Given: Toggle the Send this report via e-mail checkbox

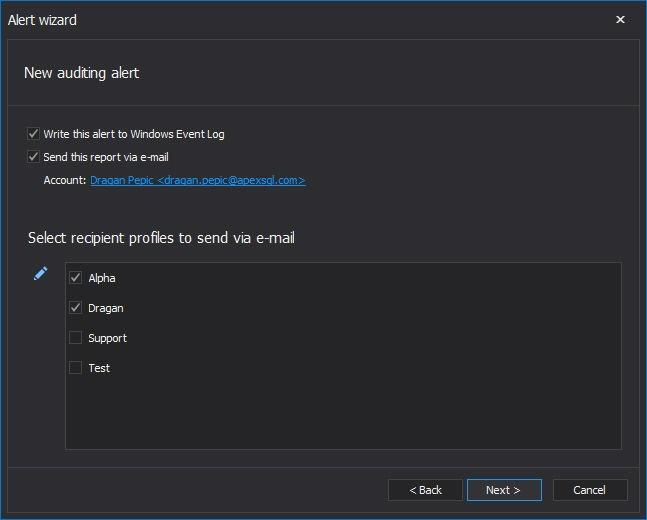Looking at the screenshot, I should click(x=33, y=157).
